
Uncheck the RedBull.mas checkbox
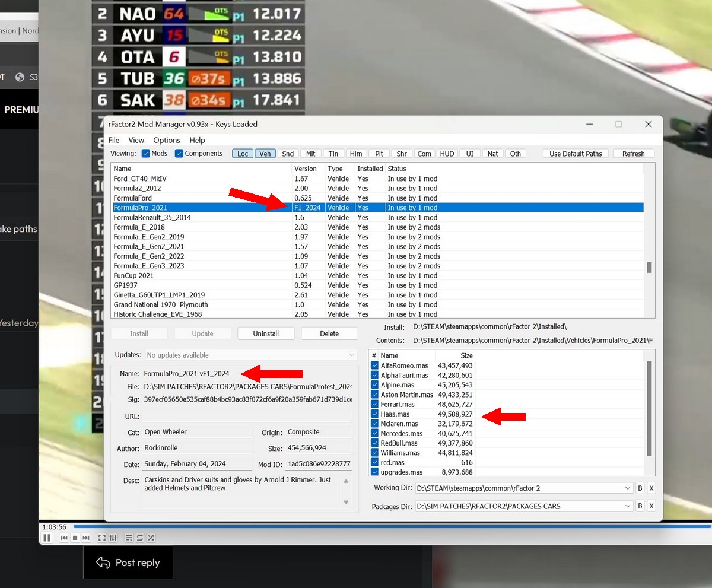(374, 443)
